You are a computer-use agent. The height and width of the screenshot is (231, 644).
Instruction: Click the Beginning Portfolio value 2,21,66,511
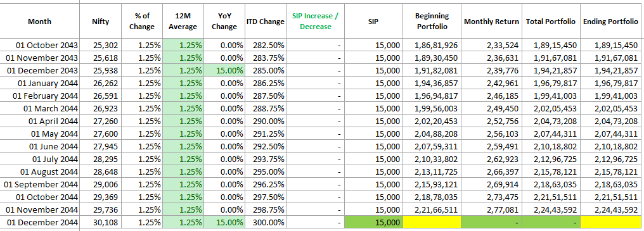(x=432, y=209)
